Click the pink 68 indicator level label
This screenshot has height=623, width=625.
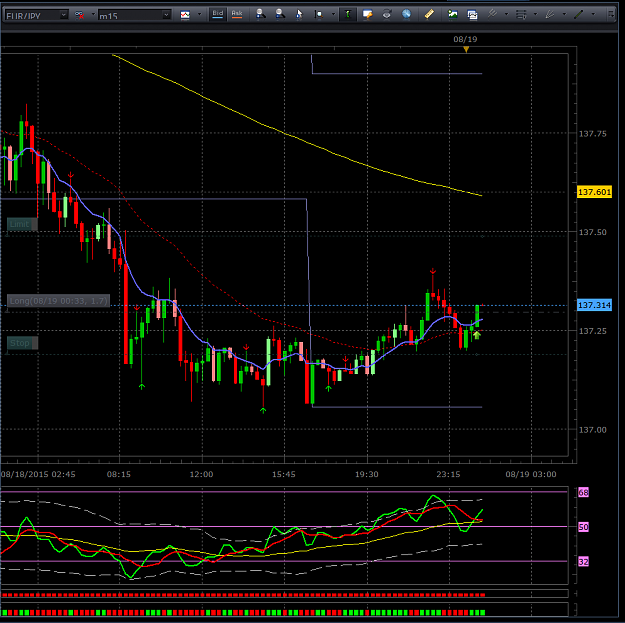pyautogui.click(x=583, y=492)
